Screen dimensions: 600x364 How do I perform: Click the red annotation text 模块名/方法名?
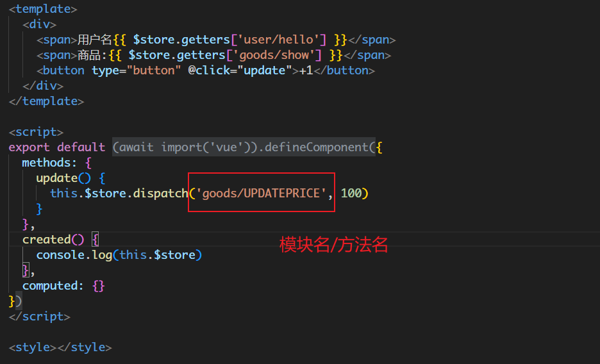point(333,244)
